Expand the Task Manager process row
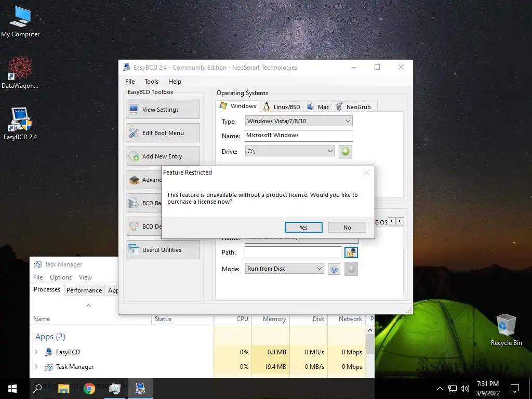 [36, 366]
